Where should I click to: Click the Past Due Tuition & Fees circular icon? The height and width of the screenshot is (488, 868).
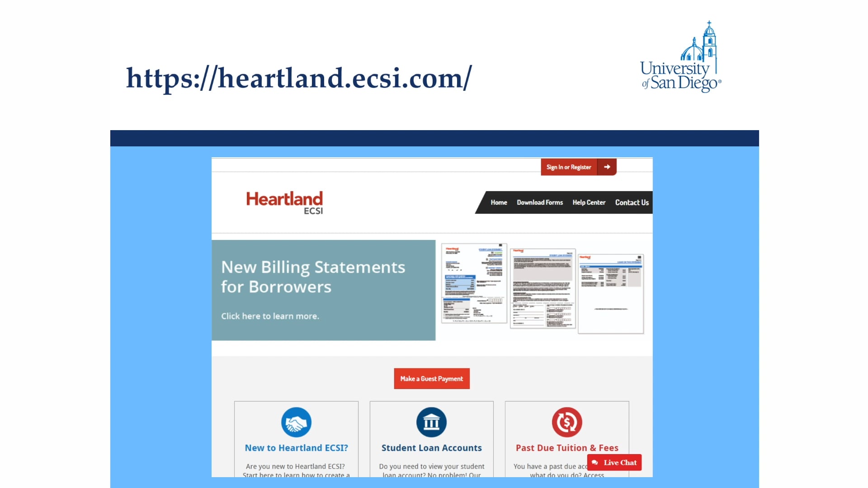[566, 422]
